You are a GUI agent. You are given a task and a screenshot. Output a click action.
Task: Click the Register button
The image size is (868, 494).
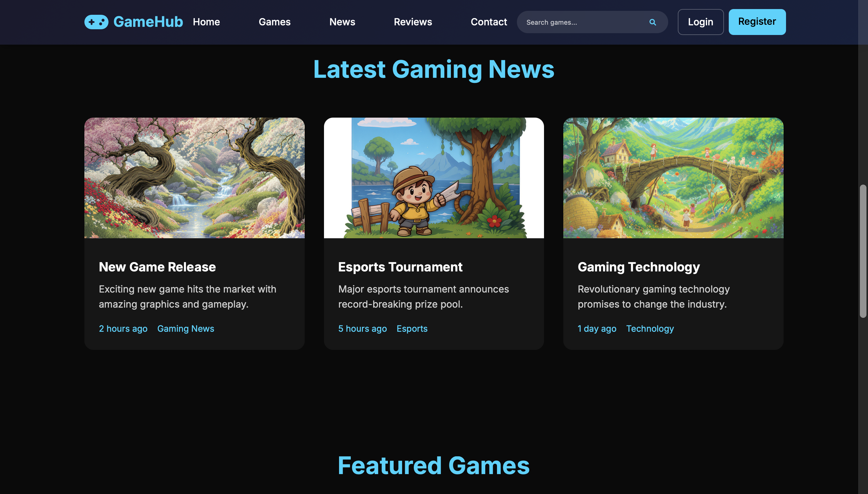coord(757,22)
